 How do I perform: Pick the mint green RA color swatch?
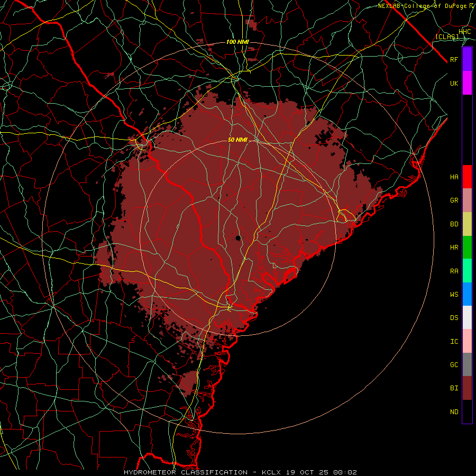[x=467, y=271]
